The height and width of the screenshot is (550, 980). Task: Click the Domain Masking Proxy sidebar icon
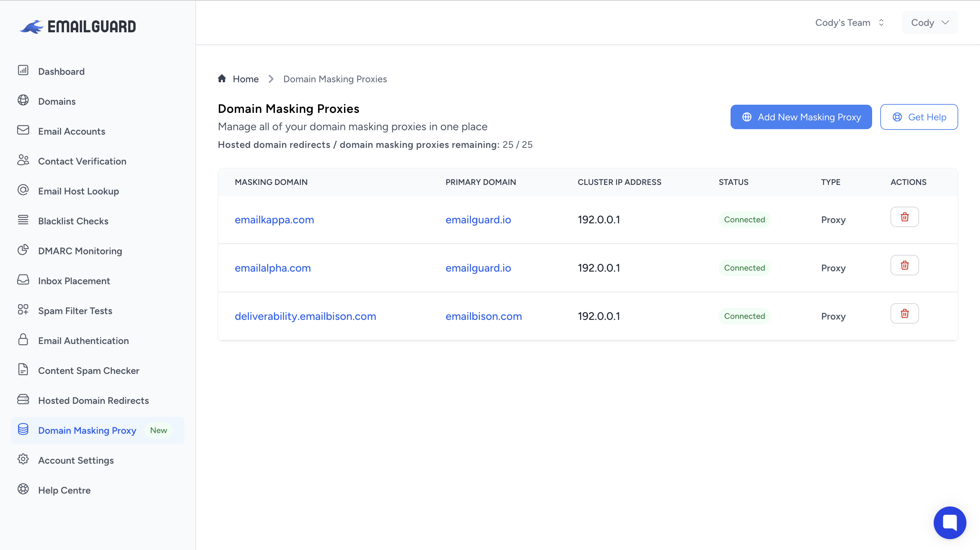click(23, 430)
